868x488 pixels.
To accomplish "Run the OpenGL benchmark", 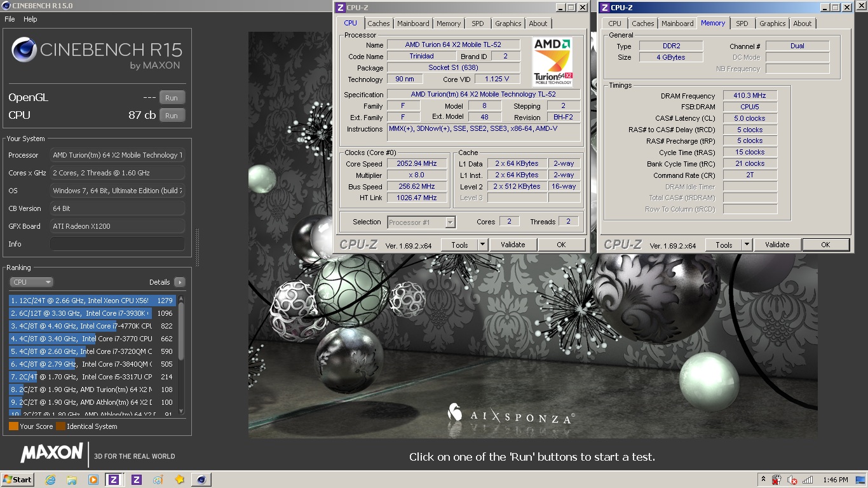I will tap(172, 98).
